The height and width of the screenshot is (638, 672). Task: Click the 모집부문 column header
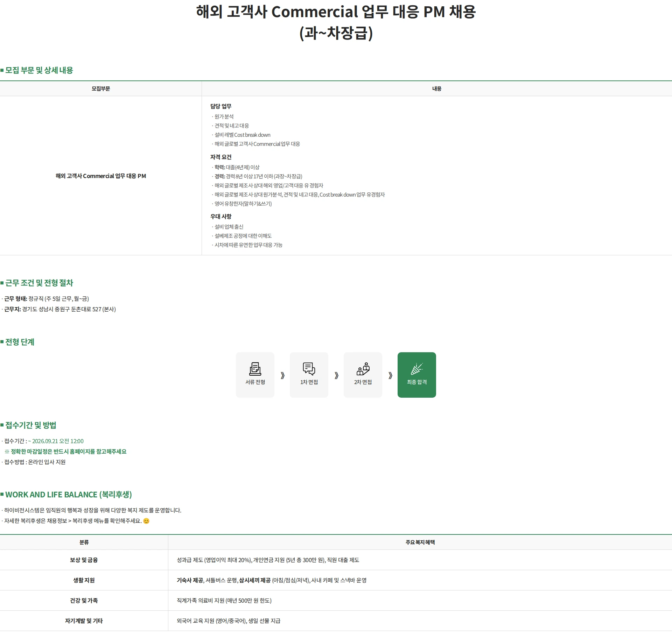coord(101,88)
